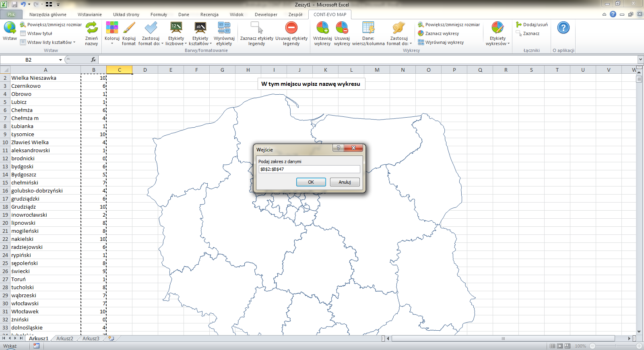Switch to Deweloper tab
The height and width of the screenshot is (350, 644).
click(x=266, y=14)
